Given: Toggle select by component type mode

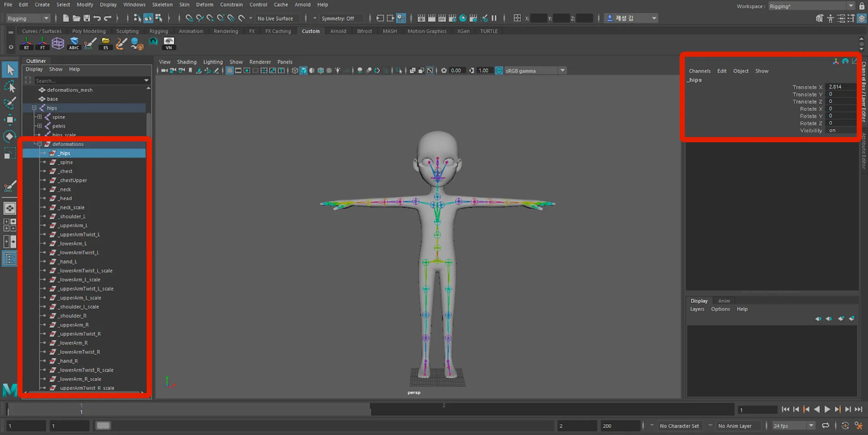Looking at the screenshot, I should [159, 18].
